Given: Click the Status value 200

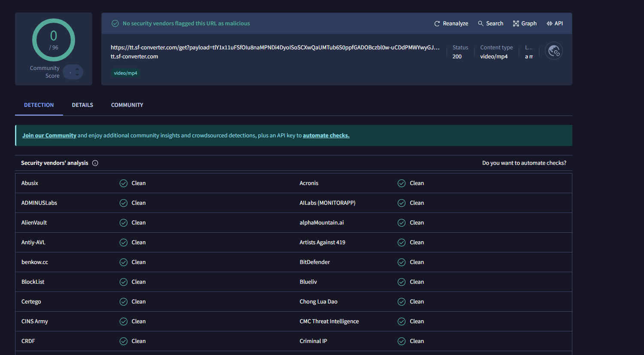Looking at the screenshot, I should coord(457,57).
